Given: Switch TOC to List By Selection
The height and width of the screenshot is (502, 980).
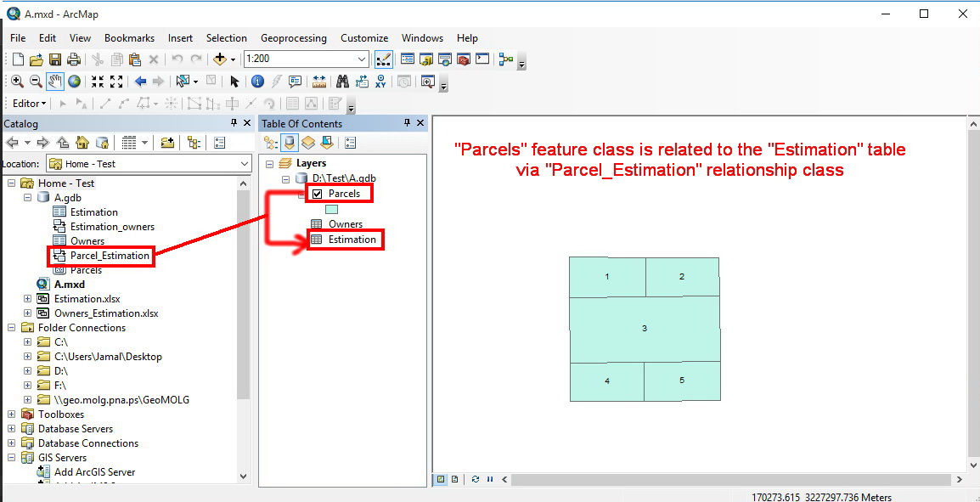Looking at the screenshot, I should click(326, 144).
